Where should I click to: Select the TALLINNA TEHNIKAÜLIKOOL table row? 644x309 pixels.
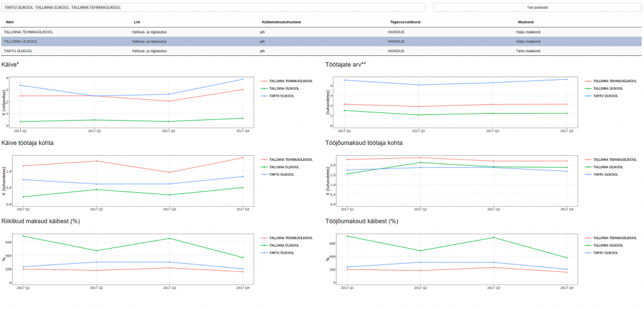(x=321, y=31)
